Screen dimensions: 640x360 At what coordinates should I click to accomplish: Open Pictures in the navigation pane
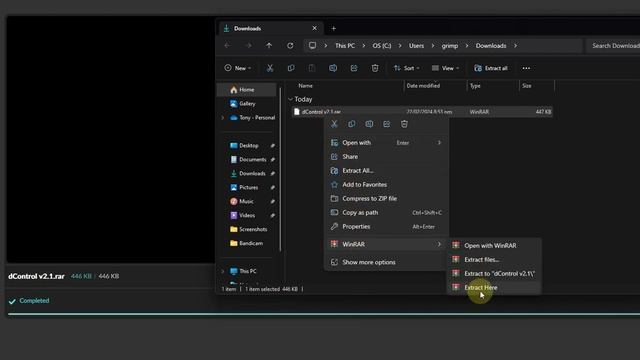[248, 187]
